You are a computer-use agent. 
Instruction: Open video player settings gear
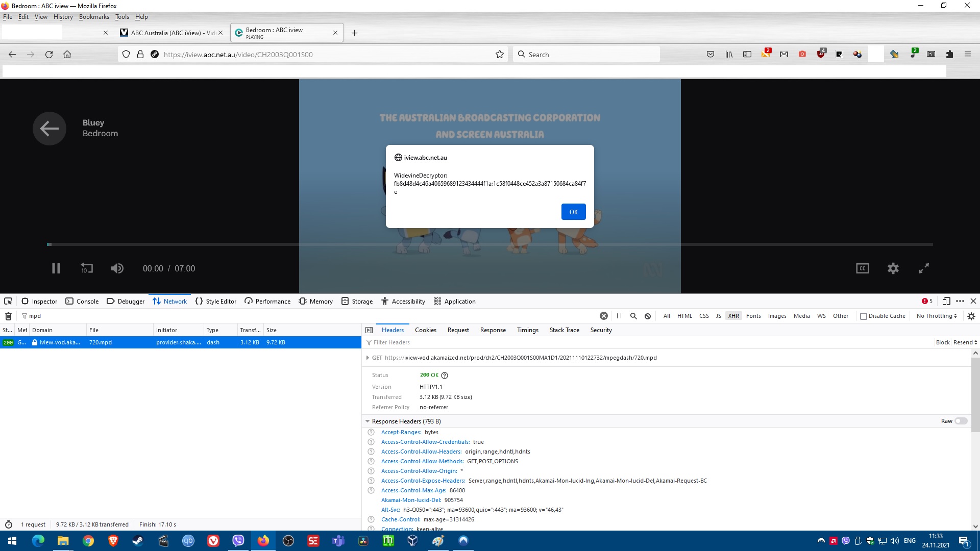click(x=893, y=268)
